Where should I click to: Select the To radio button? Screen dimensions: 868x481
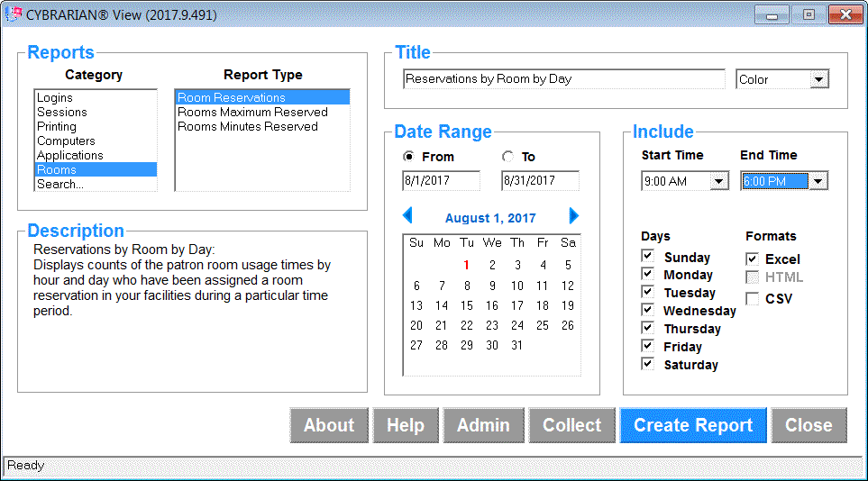click(x=508, y=157)
